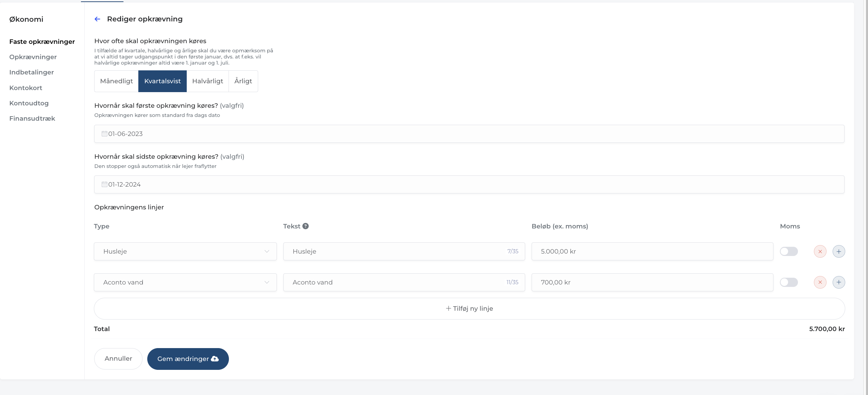This screenshot has height=395, width=868.
Task: Add line after Husleje with plus icon
Action: pos(839,252)
